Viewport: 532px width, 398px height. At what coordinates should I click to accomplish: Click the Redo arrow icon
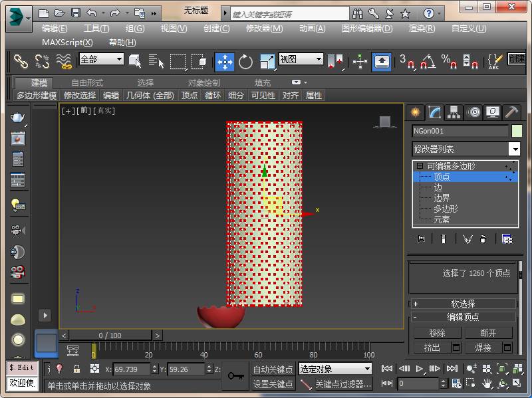click(x=115, y=13)
